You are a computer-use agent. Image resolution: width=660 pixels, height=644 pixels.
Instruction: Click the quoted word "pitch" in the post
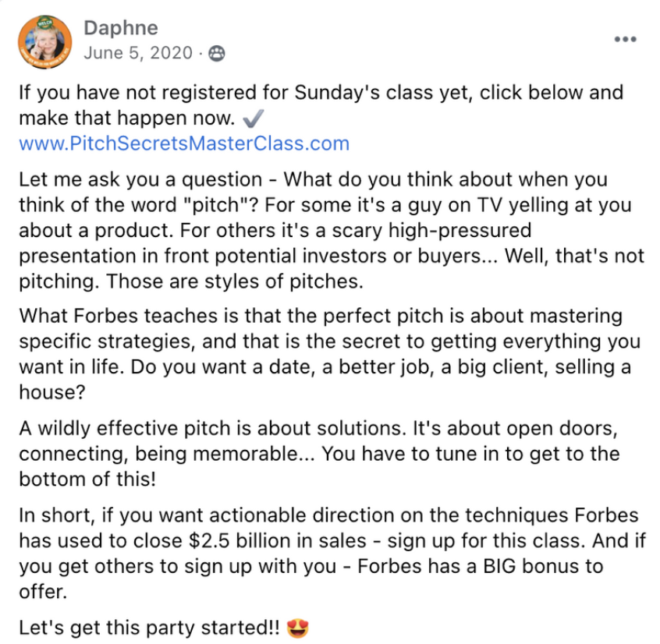[215, 205]
